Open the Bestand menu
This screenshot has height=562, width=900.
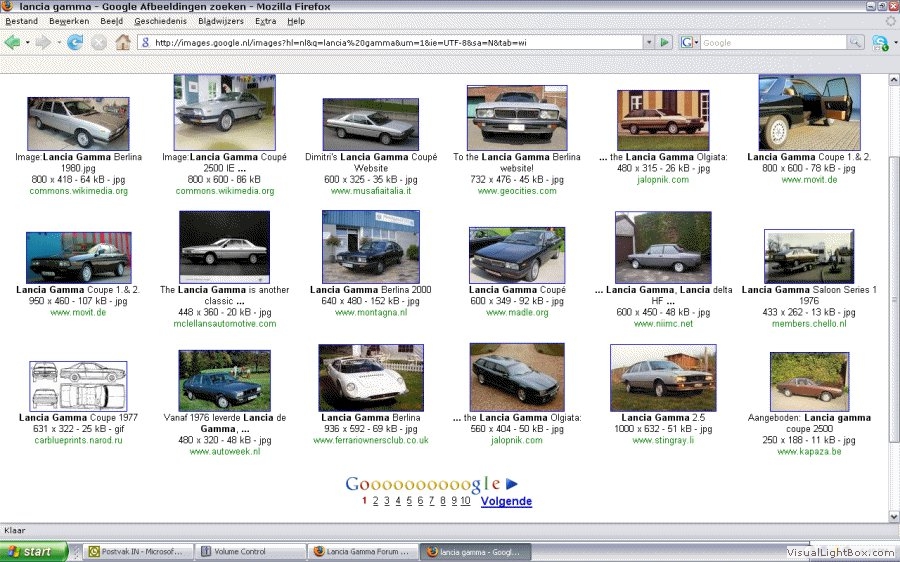pos(21,21)
